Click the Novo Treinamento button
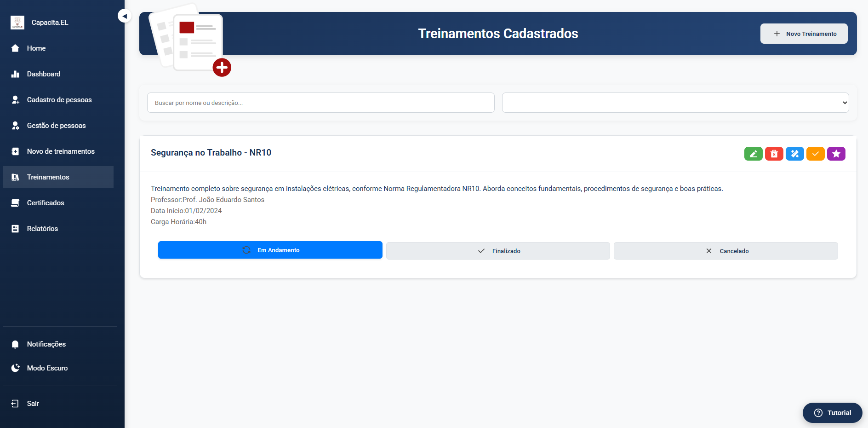 click(x=804, y=34)
